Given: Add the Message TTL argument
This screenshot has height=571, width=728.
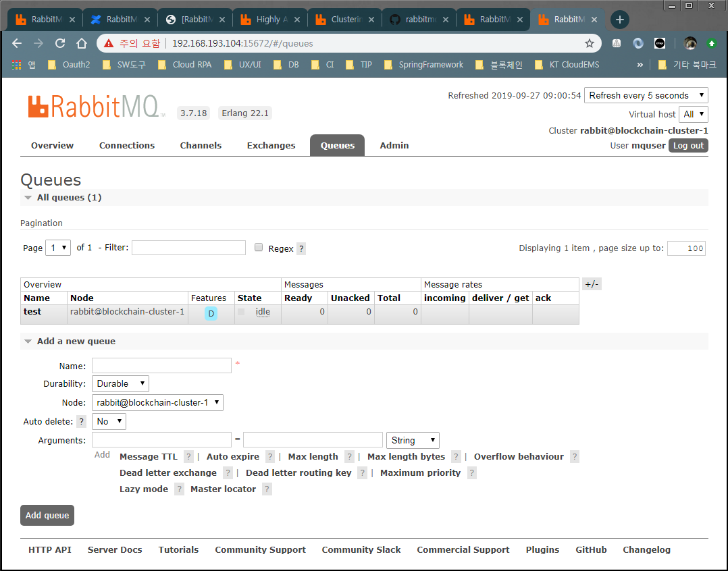Looking at the screenshot, I should tap(149, 457).
